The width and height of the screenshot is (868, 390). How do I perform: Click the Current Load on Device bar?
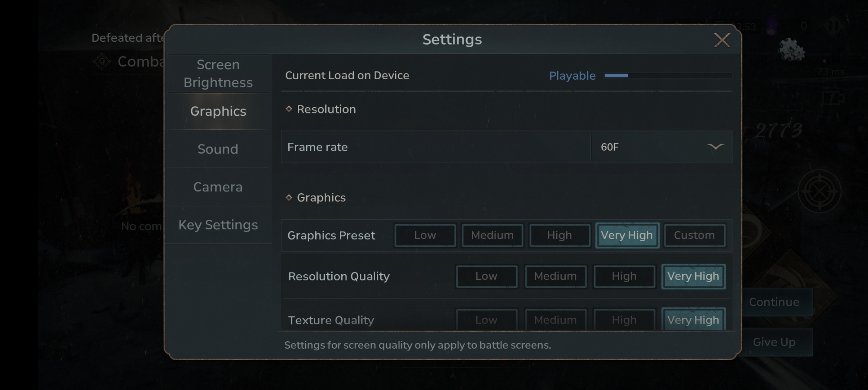[668, 75]
